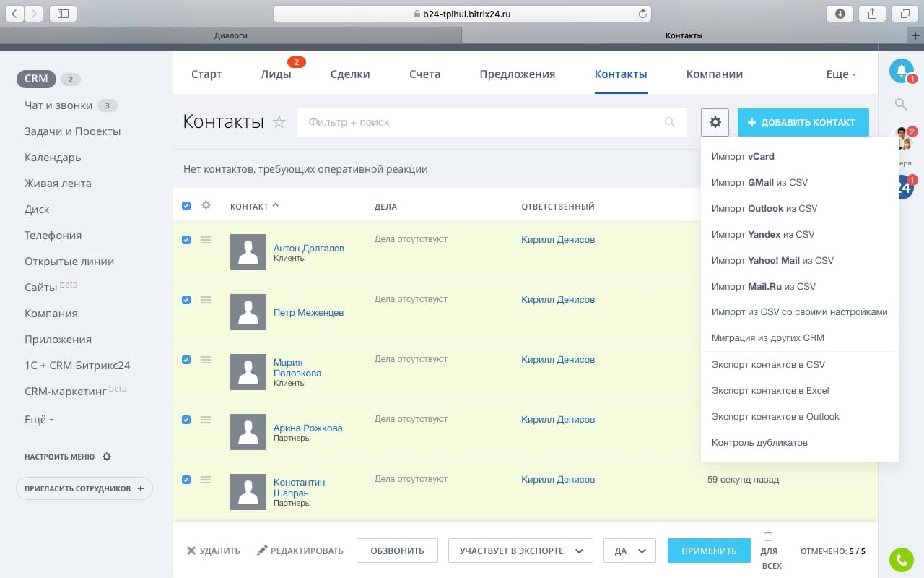
Task: Open the grid column settings gear
Action: click(x=206, y=205)
